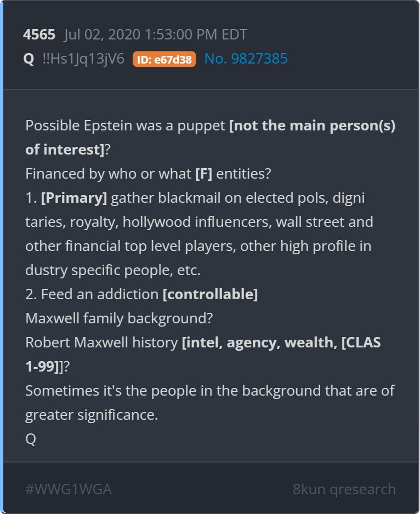Click the #WWG1WGA hashtag in footer
The height and width of the screenshot is (514, 420).
(x=69, y=489)
